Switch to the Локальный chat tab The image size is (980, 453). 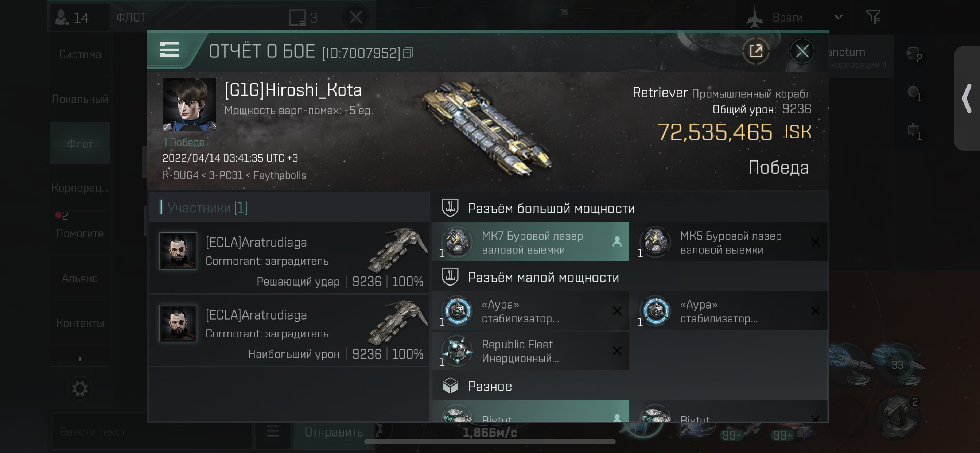pyautogui.click(x=80, y=99)
